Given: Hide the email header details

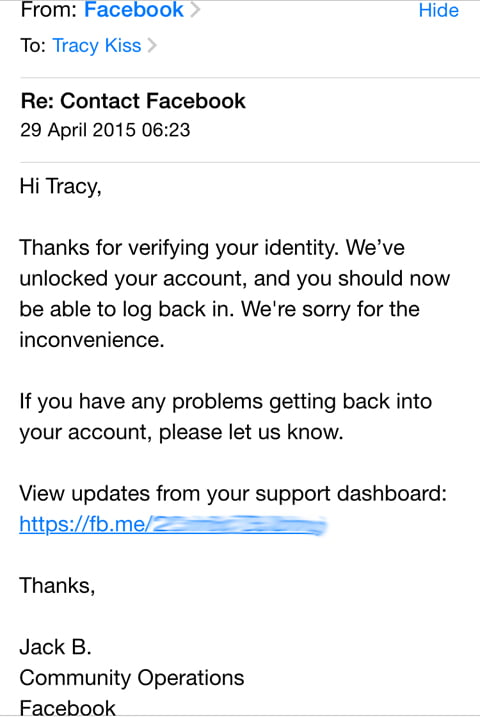Looking at the screenshot, I should click(438, 10).
